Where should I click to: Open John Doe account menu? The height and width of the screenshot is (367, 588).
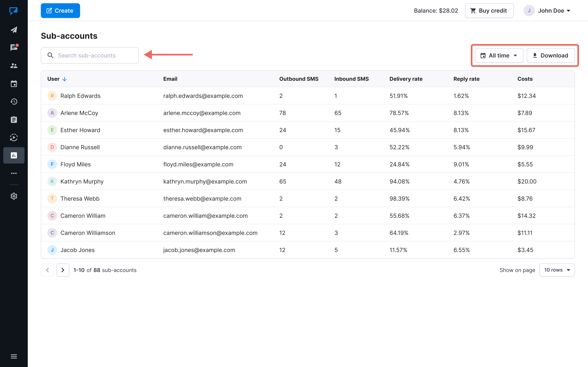click(x=547, y=11)
